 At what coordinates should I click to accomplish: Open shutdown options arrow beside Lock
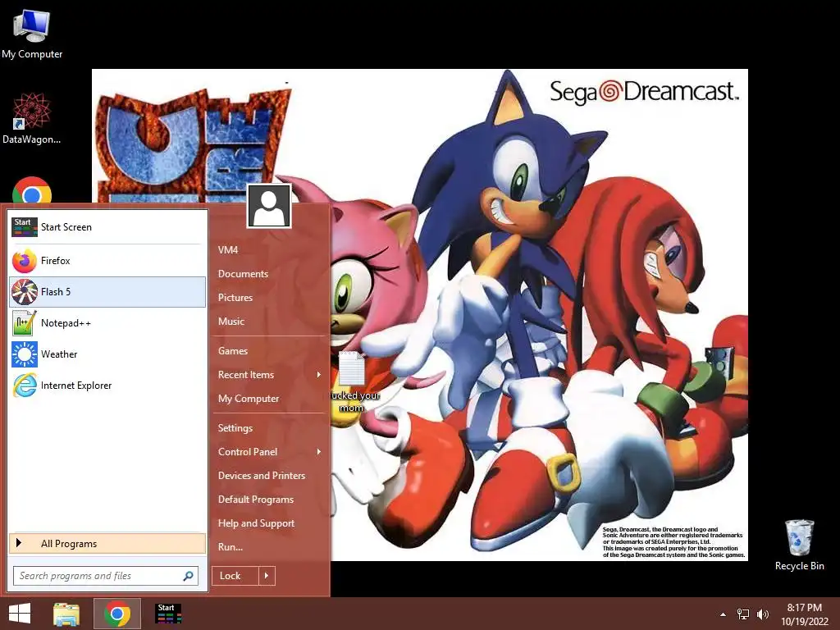tap(267, 576)
